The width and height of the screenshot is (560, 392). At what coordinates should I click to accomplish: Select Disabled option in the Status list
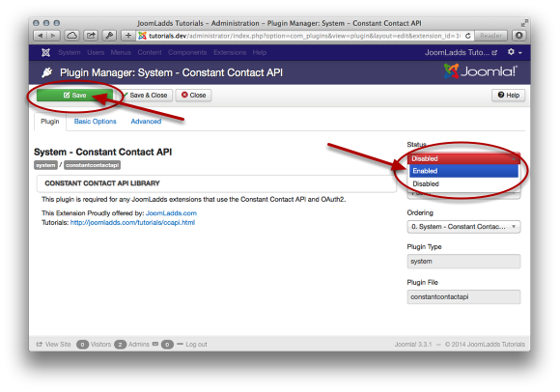click(463, 183)
